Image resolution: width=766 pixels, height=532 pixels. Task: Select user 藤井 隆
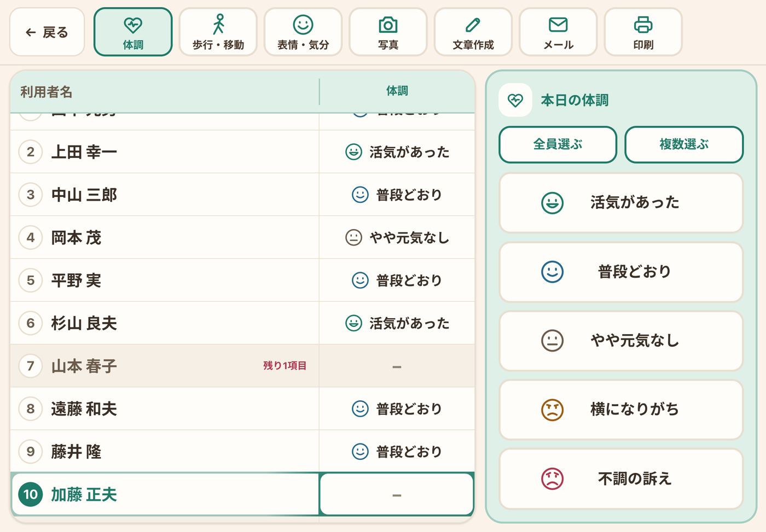click(164, 452)
